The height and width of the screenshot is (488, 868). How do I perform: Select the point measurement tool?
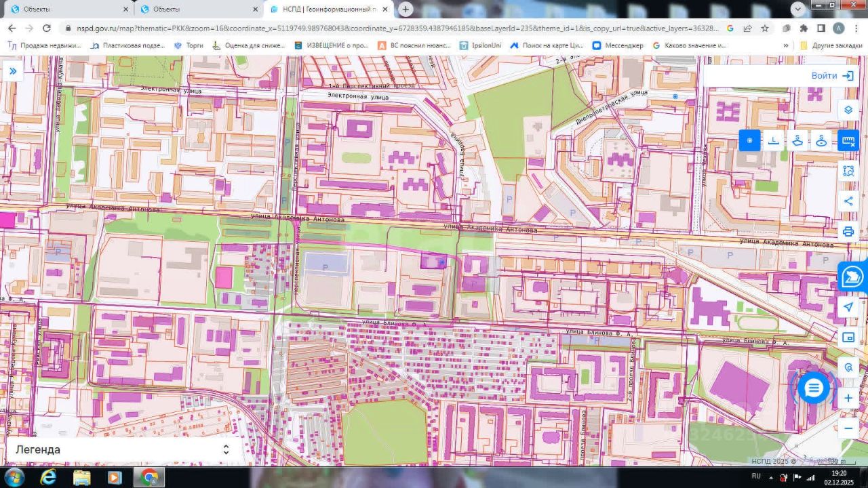coord(749,140)
